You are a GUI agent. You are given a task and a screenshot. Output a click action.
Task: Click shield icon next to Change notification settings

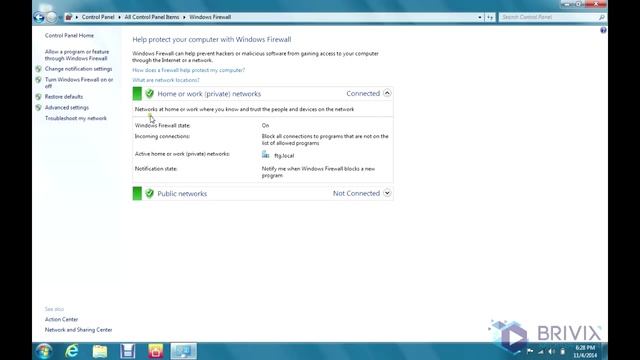click(38, 69)
